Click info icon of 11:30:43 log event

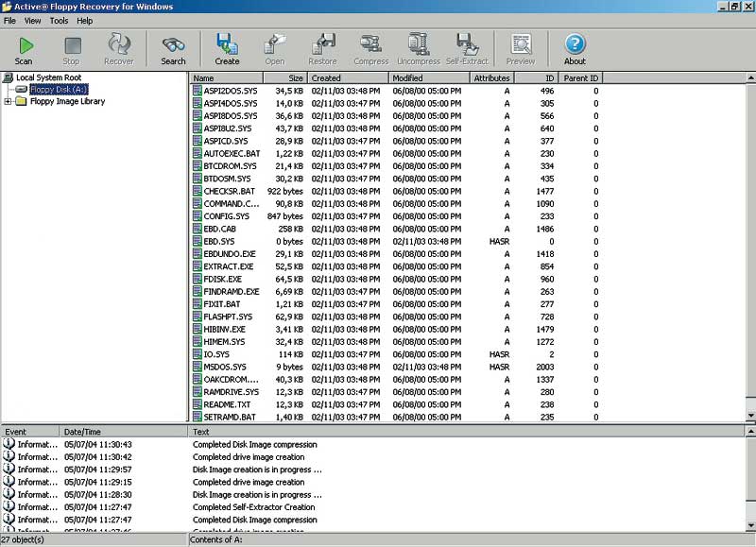point(9,444)
